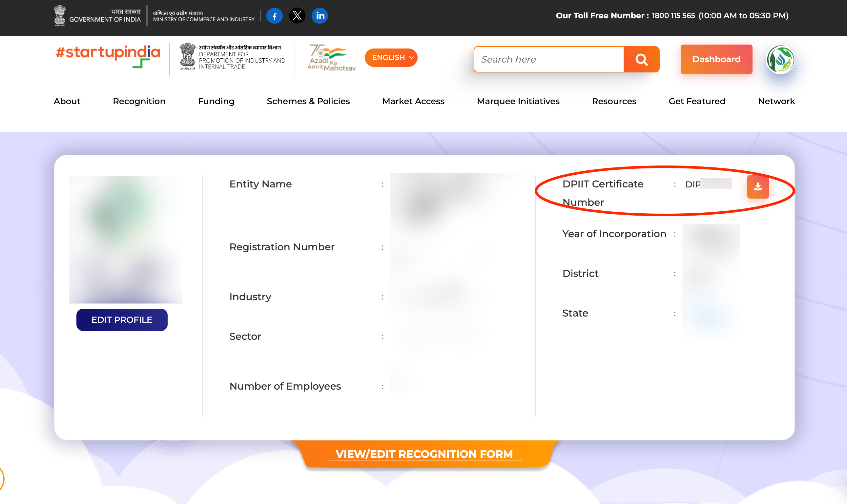The width and height of the screenshot is (847, 504).
Task: Click the user profile avatar icon
Action: tap(780, 59)
